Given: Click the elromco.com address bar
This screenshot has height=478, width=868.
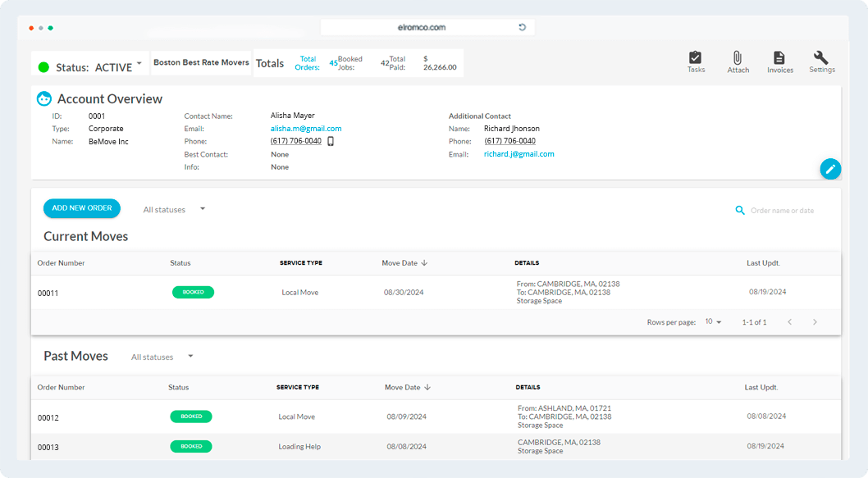Looking at the screenshot, I should click(427, 27).
